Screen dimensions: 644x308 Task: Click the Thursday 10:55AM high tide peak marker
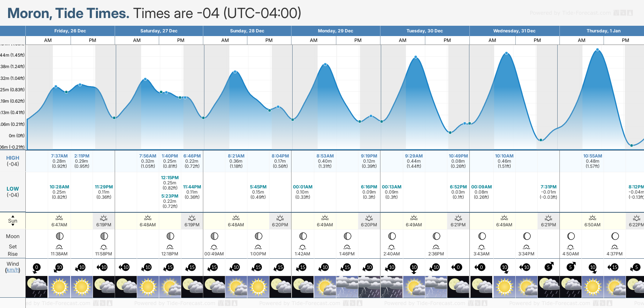click(597, 50)
